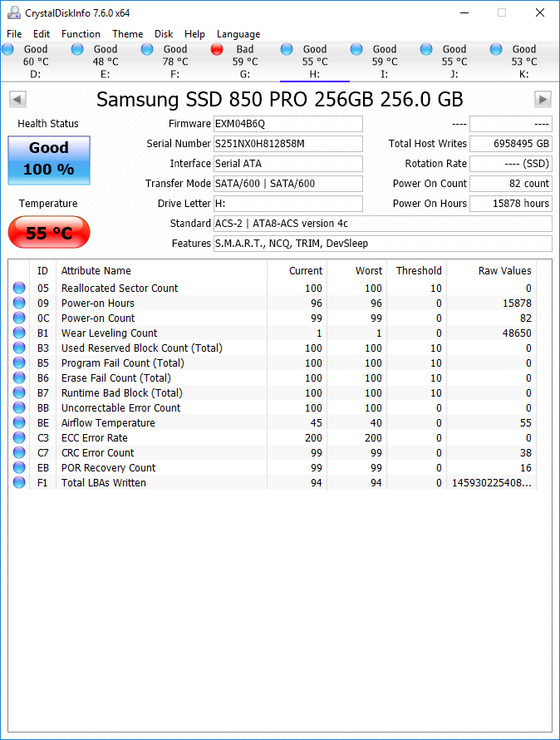Click status icon for Airflow Temperature
The width and height of the screenshot is (560, 740).
click(19, 423)
